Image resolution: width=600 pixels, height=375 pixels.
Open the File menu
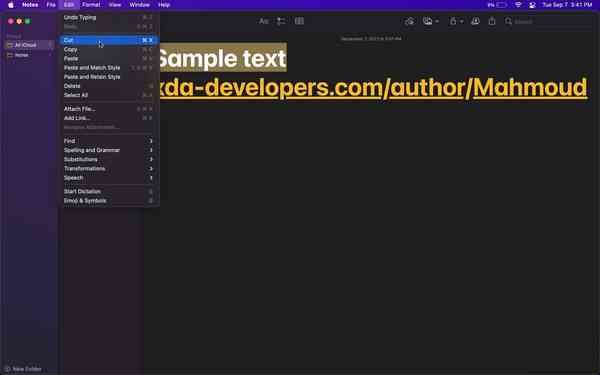51,5
